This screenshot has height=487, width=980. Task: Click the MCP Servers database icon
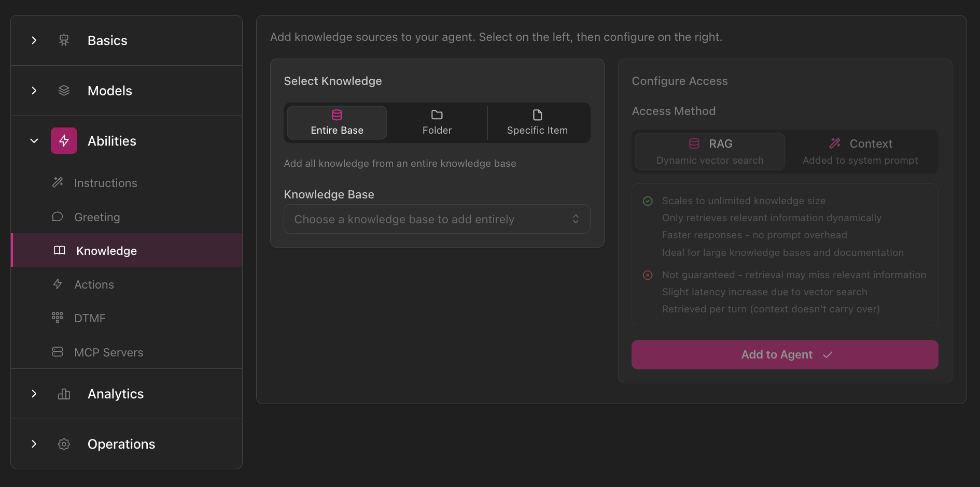tap(57, 352)
